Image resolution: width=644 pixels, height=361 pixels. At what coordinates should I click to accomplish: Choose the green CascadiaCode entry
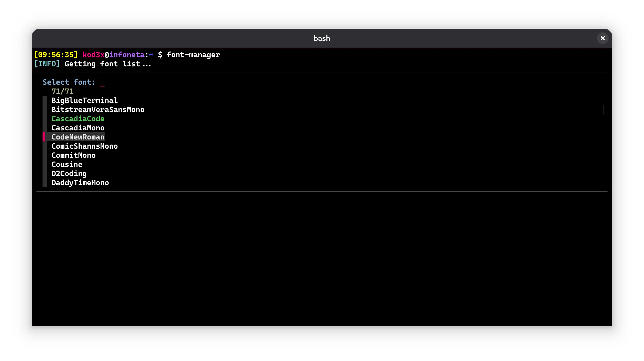(78, 119)
